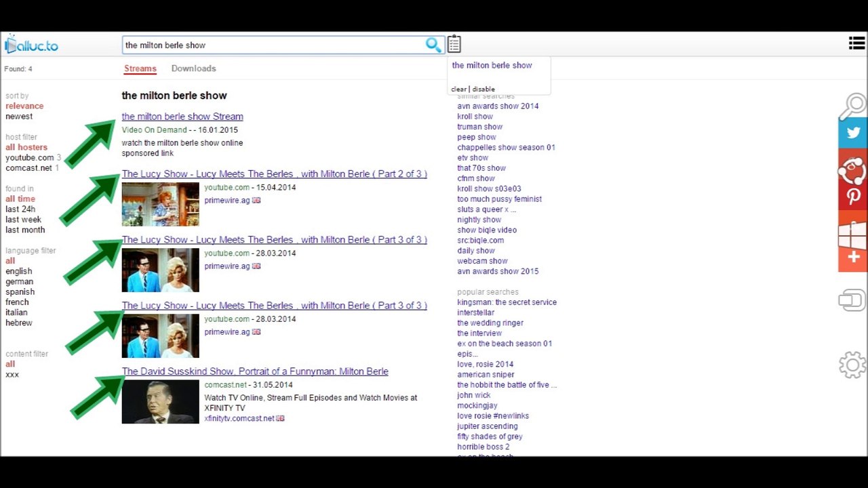Open settings with the gear icon
This screenshot has height=488, width=868.
(x=852, y=365)
